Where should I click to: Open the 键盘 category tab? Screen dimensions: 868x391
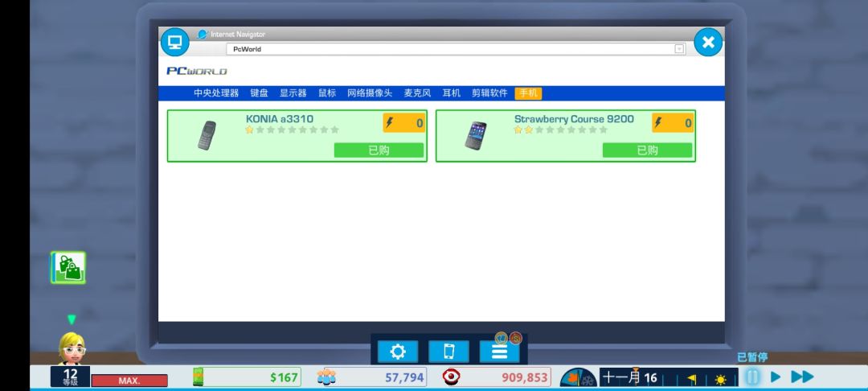point(259,93)
